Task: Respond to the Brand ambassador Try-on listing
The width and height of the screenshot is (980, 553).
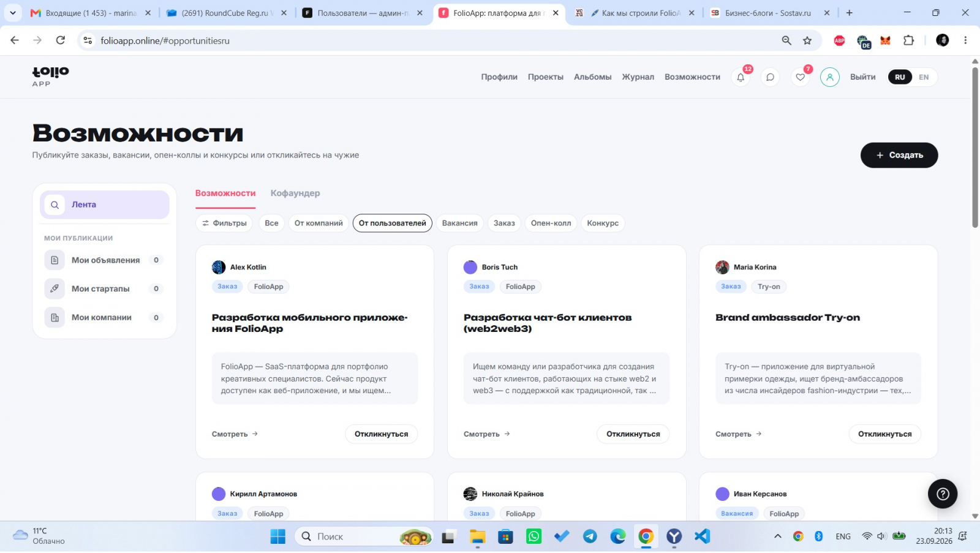Action: coord(885,434)
